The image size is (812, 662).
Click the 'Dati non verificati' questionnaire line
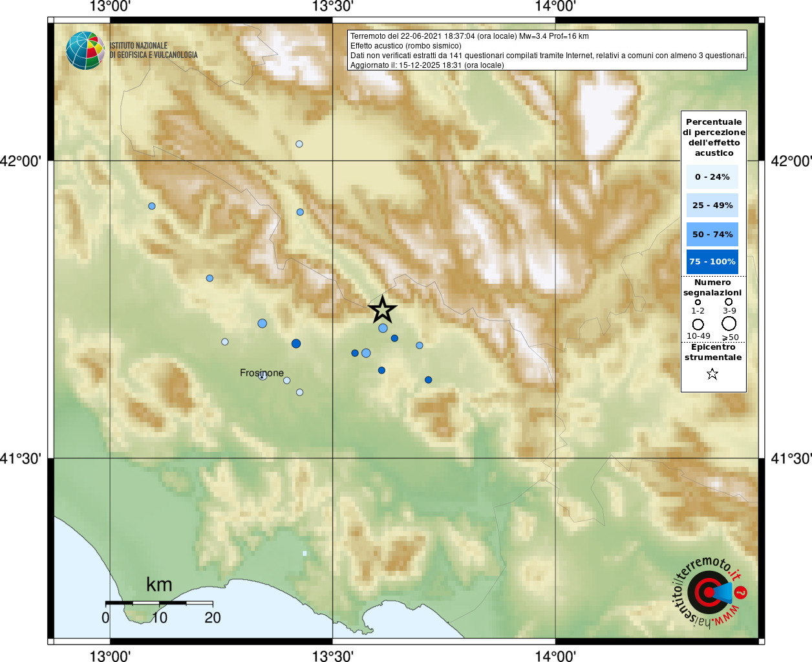pos(548,56)
